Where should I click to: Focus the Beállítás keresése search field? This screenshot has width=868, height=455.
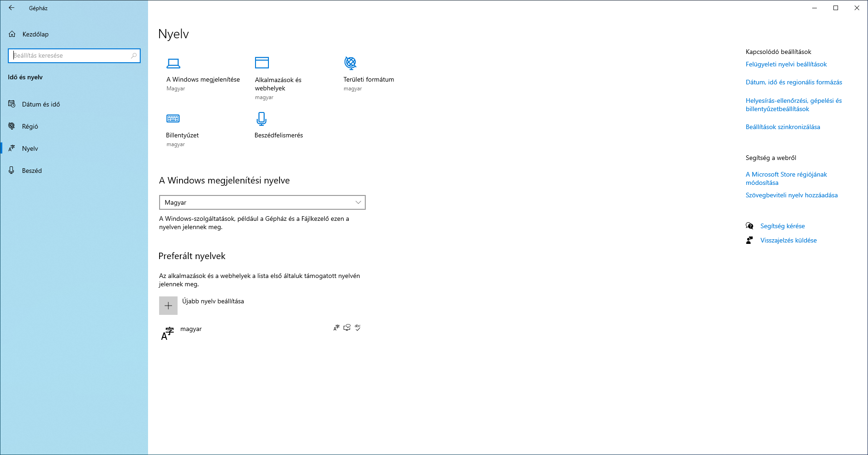pos(69,56)
